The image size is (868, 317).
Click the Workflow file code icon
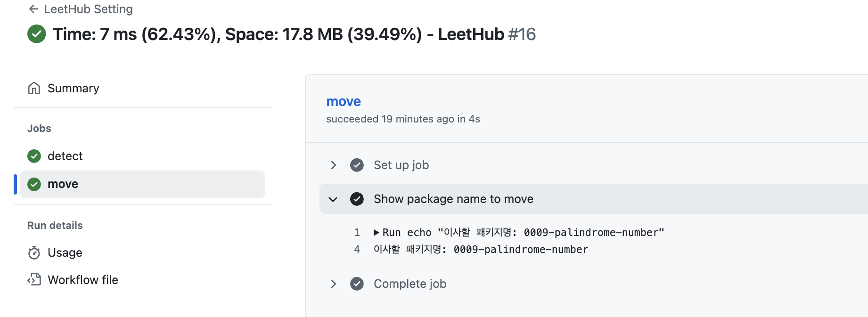[x=34, y=280]
